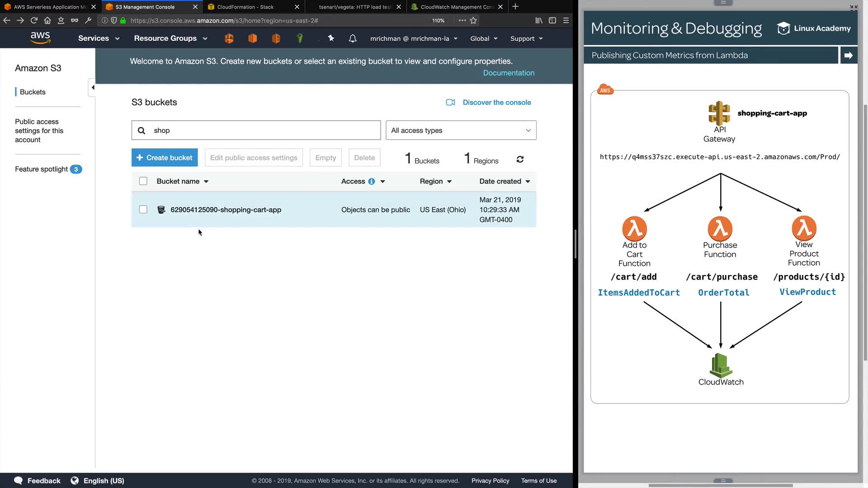Click the notifications bell icon
Screen dimensions: 868x488
pos(353,38)
